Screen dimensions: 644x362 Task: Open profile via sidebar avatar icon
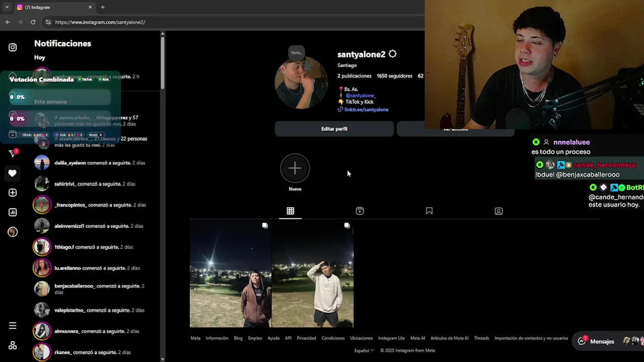(x=13, y=232)
